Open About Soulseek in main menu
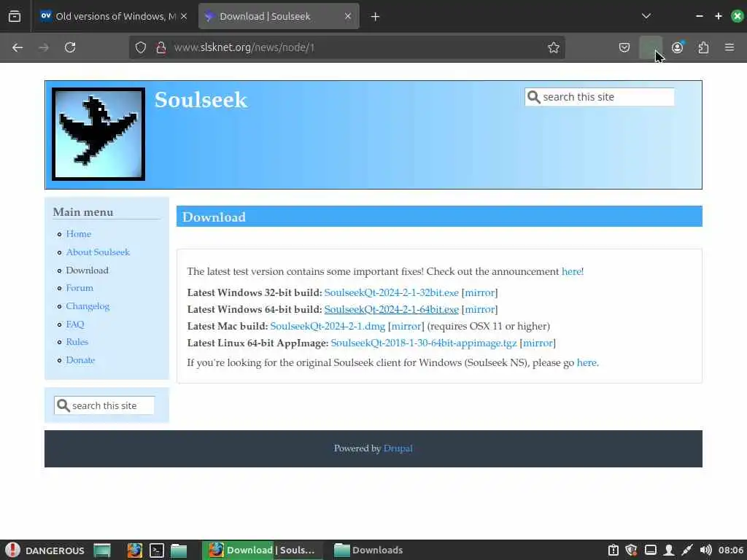This screenshot has height=560, width=747. pos(98,252)
